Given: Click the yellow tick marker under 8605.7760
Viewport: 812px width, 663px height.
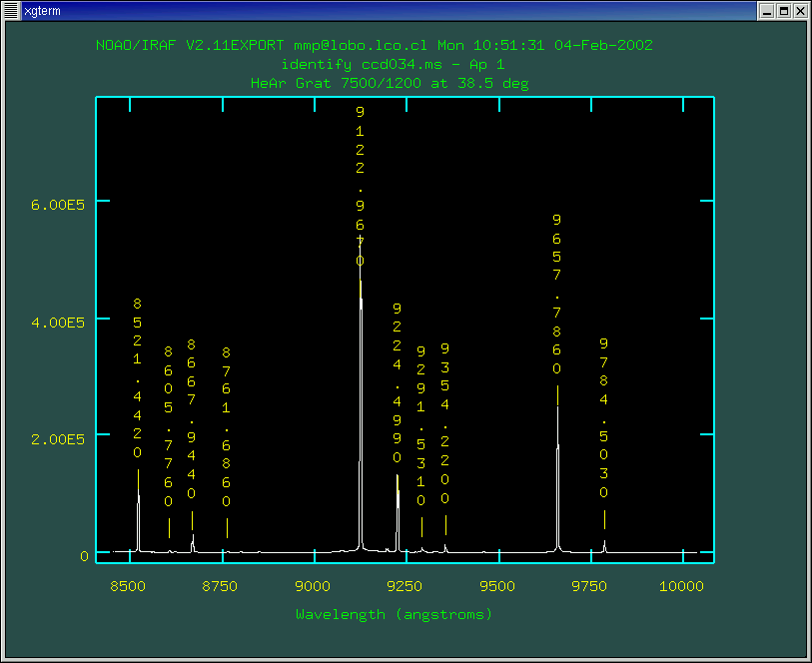Looking at the screenshot, I should [170, 528].
